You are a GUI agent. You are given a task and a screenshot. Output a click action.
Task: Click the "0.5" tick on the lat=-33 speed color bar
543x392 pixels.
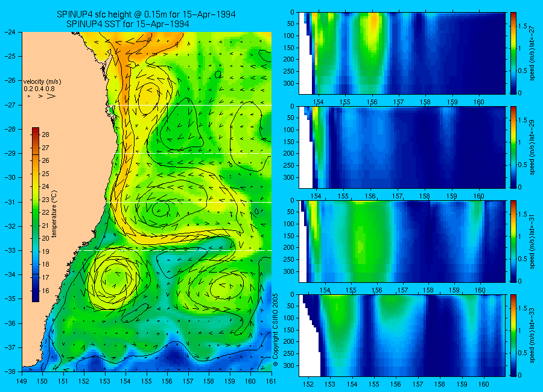pyautogui.click(x=523, y=353)
